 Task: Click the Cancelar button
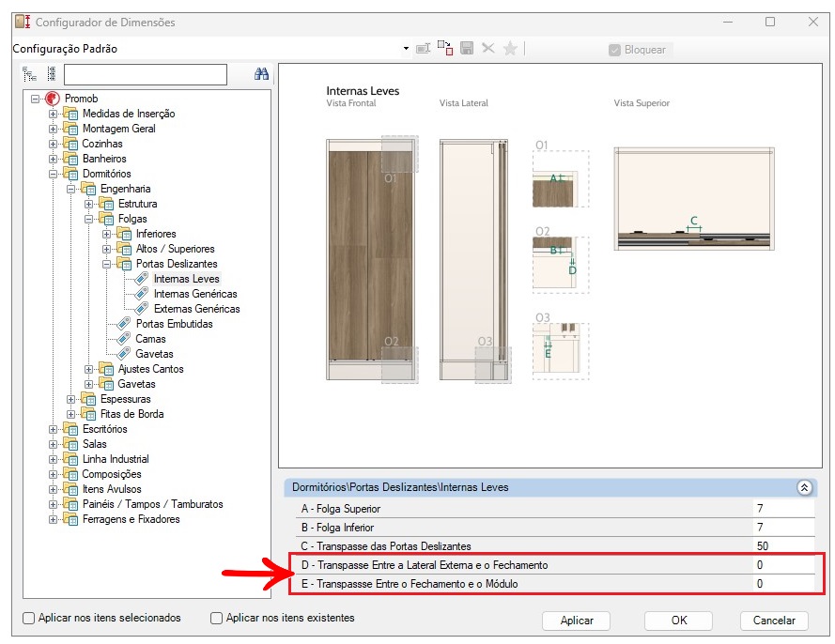774,621
